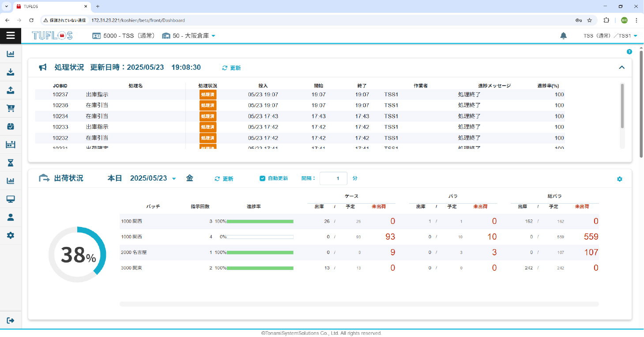Click the progress bar of the 2000 名古屋 row
This screenshot has width=644, height=337.
[x=260, y=253]
